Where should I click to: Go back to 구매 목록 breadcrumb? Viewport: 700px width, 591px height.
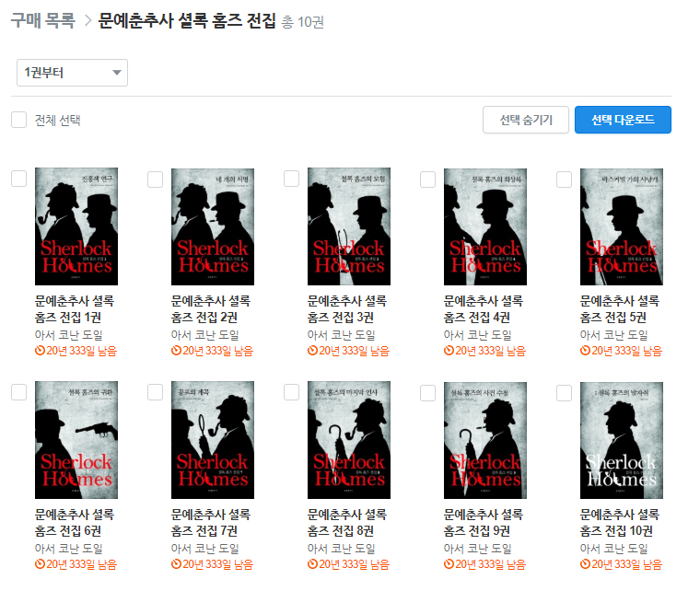coord(43,20)
